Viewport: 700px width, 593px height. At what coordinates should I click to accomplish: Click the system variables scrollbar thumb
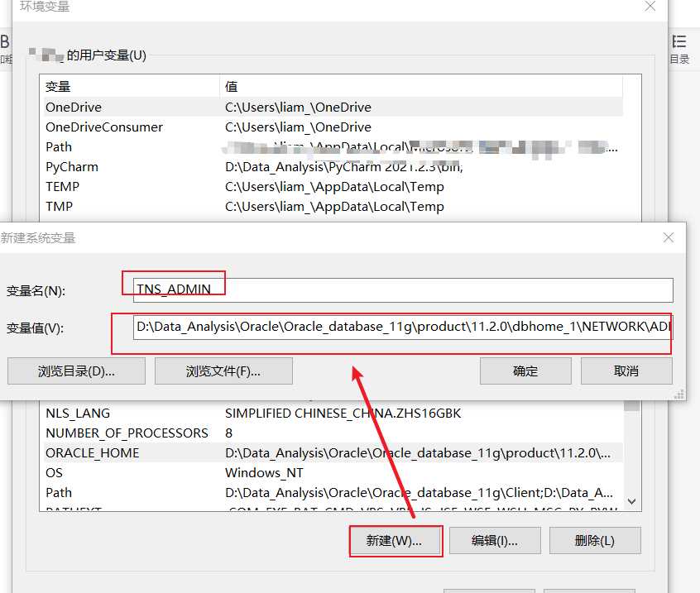(631, 405)
